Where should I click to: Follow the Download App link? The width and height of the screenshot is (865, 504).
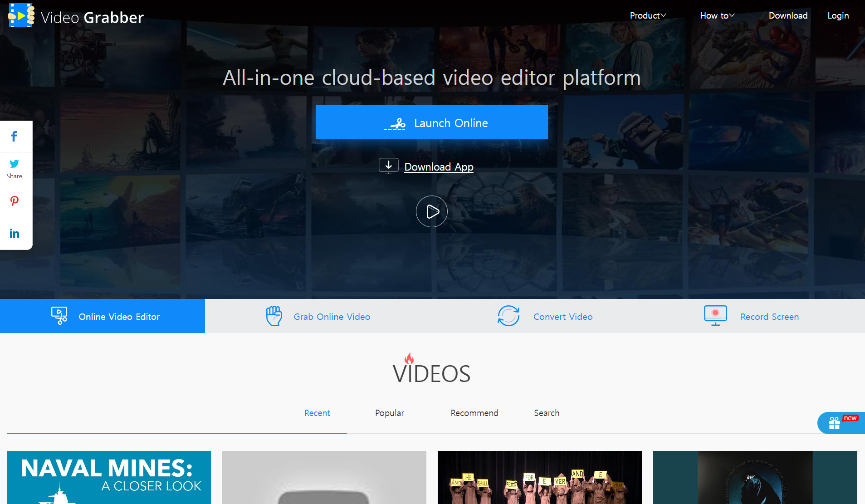(439, 167)
